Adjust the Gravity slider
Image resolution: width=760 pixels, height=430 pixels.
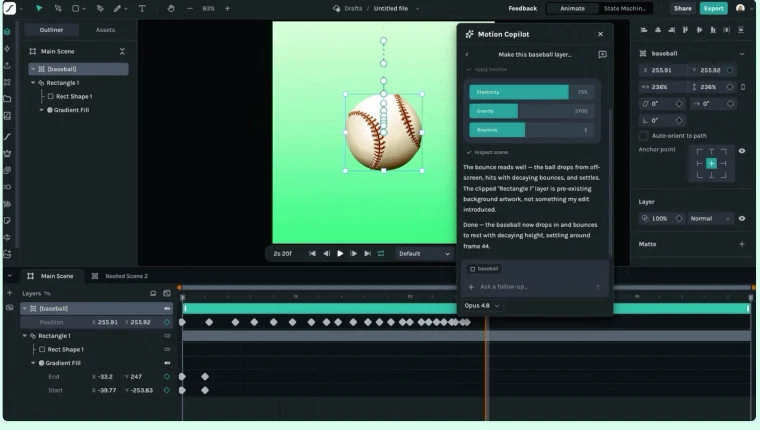[532, 111]
